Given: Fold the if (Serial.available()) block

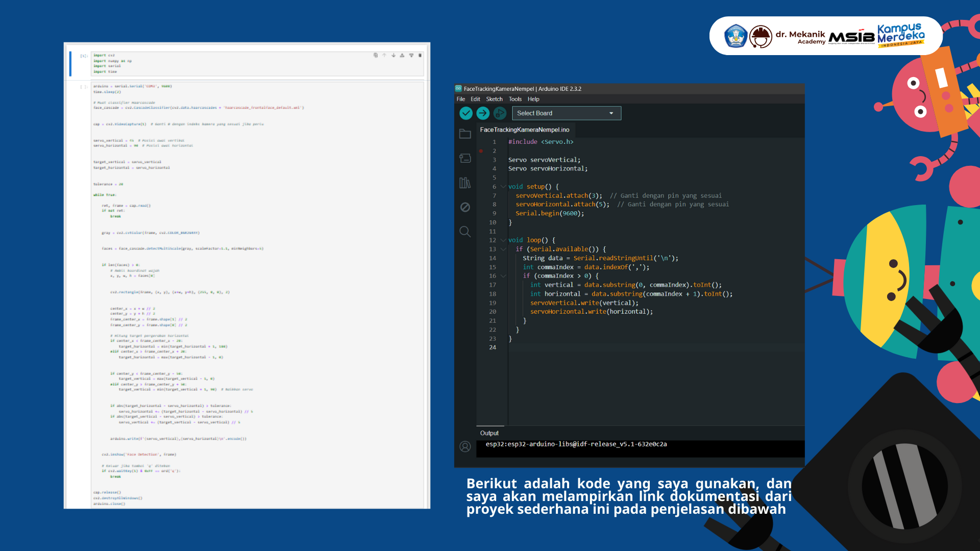Looking at the screenshot, I should click(503, 249).
